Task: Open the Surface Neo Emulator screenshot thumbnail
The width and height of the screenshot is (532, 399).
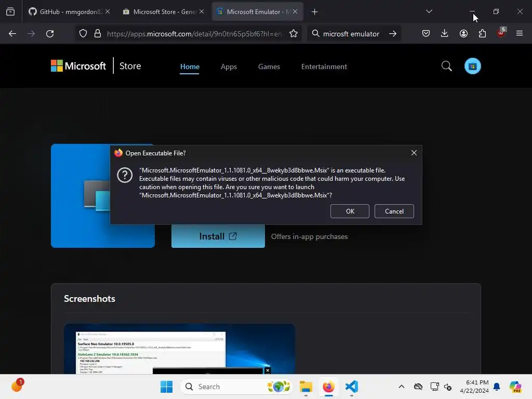Action: (x=179, y=349)
